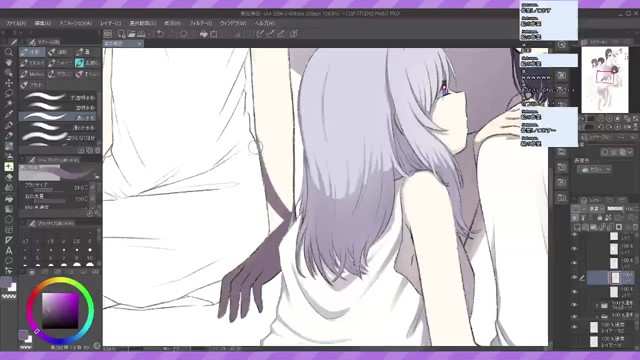Image resolution: width=640 pixels, height=360 pixels.
Task: Select the Lasso selection tool
Action: pyautogui.click(x=9, y=93)
